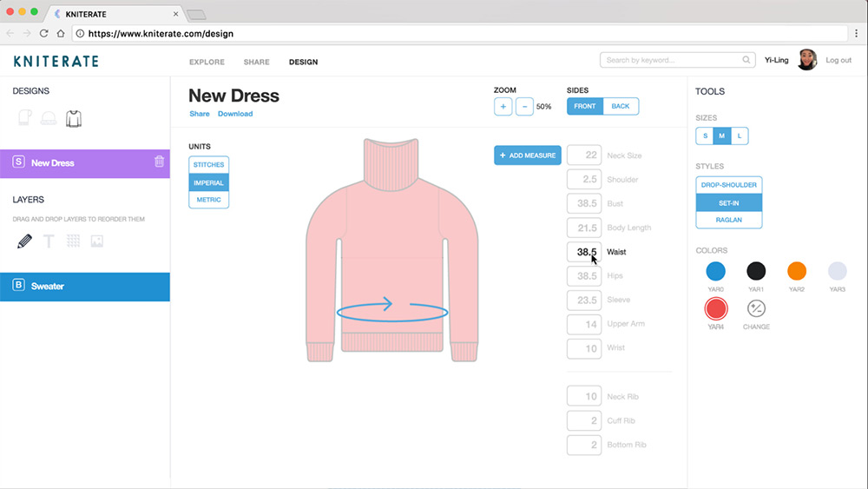Viewport: 868px width, 489px height.
Task: Choose size M
Action: [722, 135]
